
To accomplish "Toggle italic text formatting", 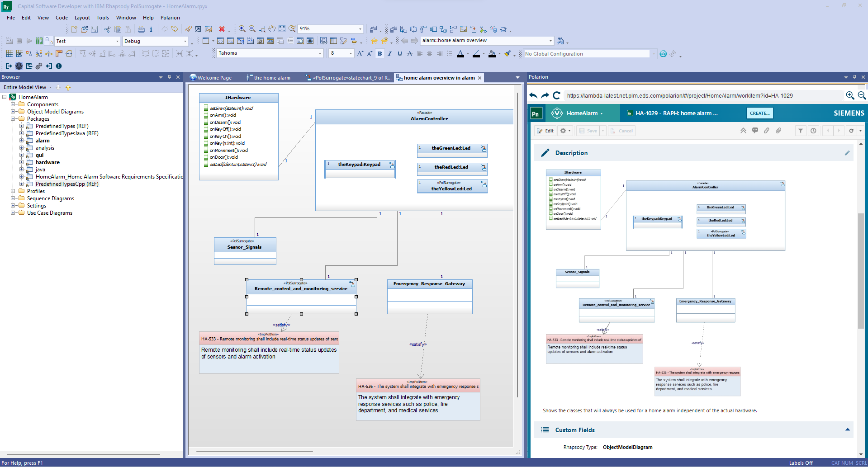I will click(x=389, y=53).
